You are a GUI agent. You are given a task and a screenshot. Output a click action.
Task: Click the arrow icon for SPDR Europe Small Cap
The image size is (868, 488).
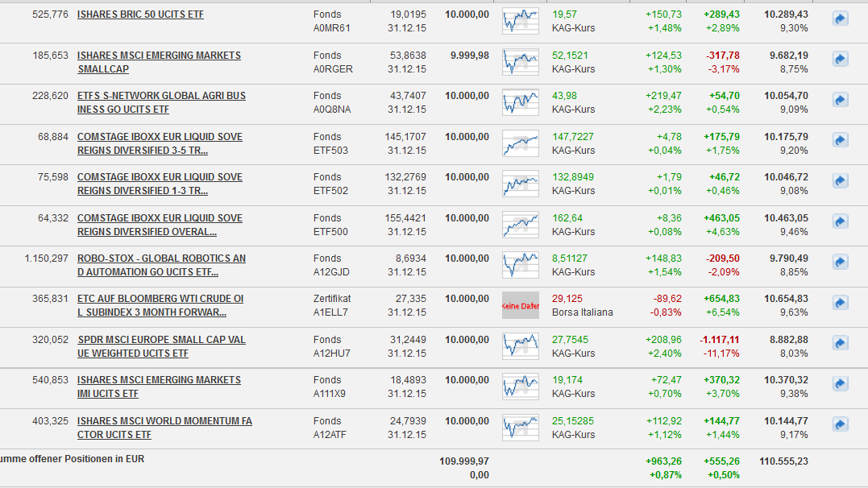pyautogui.click(x=840, y=344)
